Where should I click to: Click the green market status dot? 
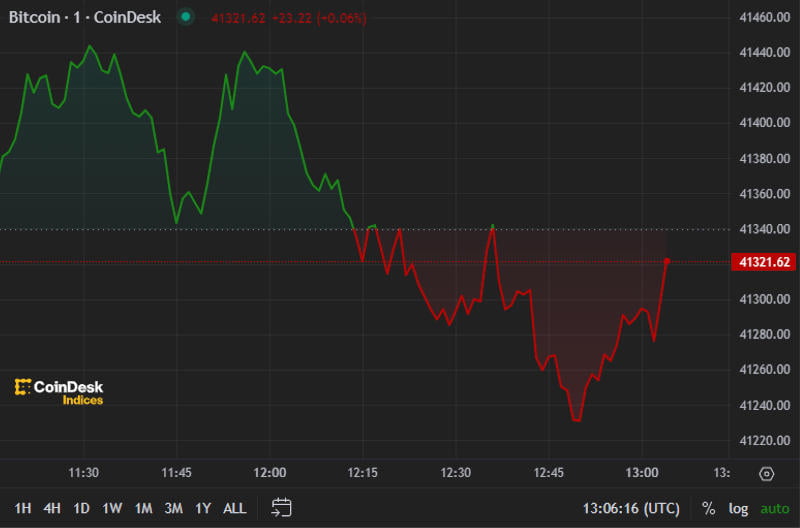(x=184, y=17)
